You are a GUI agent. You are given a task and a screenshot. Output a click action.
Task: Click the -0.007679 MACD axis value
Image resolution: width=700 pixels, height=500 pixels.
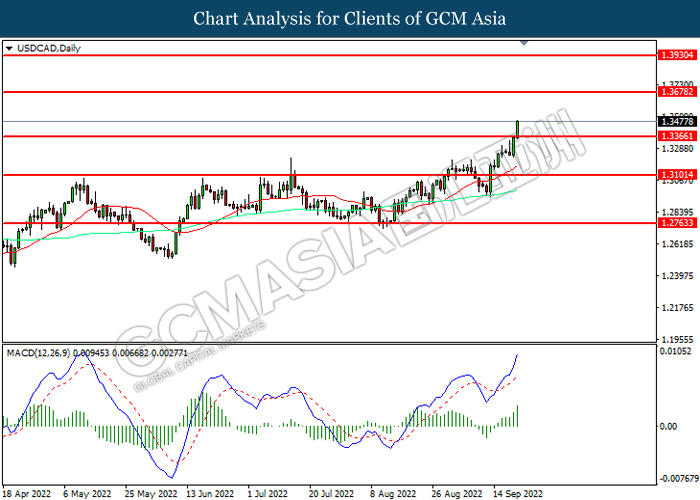[x=679, y=479]
